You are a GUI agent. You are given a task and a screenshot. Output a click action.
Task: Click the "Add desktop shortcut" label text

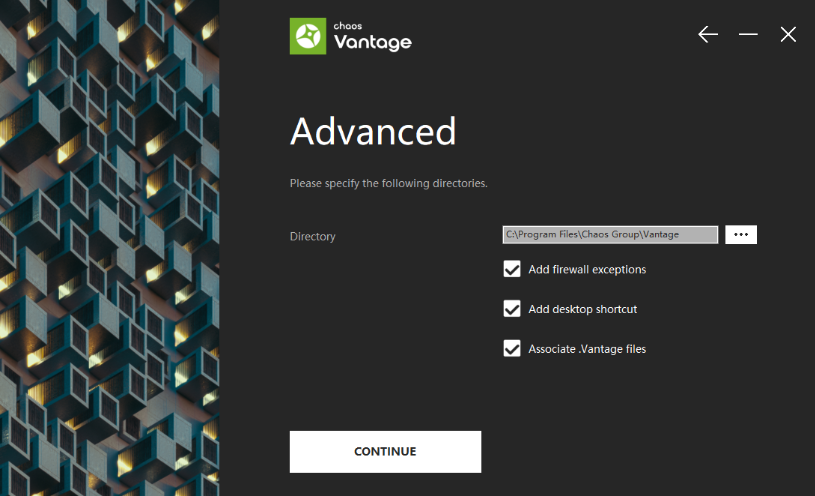pos(582,310)
